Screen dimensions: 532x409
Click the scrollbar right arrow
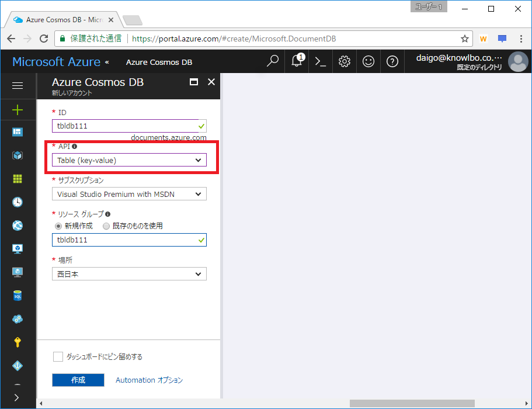click(x=527, y=404)
